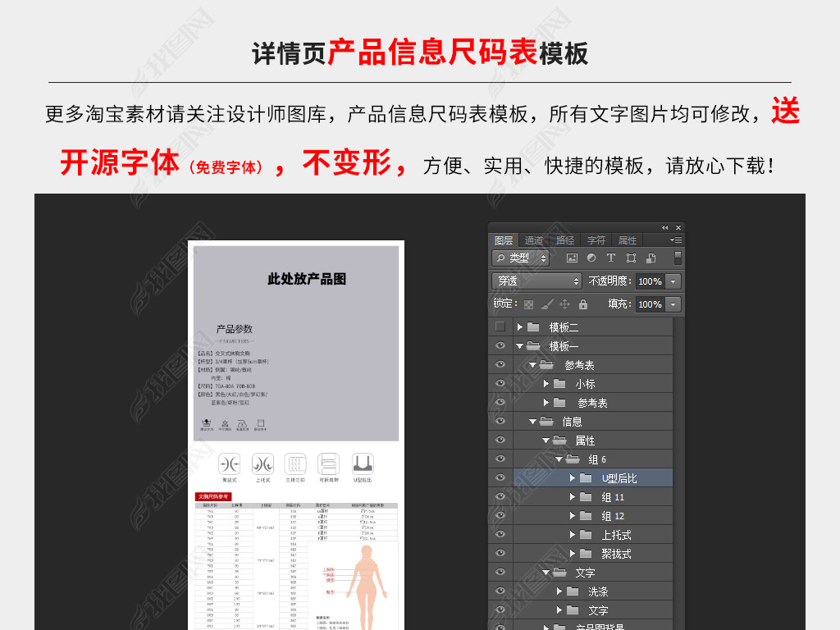Lock transparent pixels checkerboard icon
This screenshot has width=840, height=630.
[529, 304]
